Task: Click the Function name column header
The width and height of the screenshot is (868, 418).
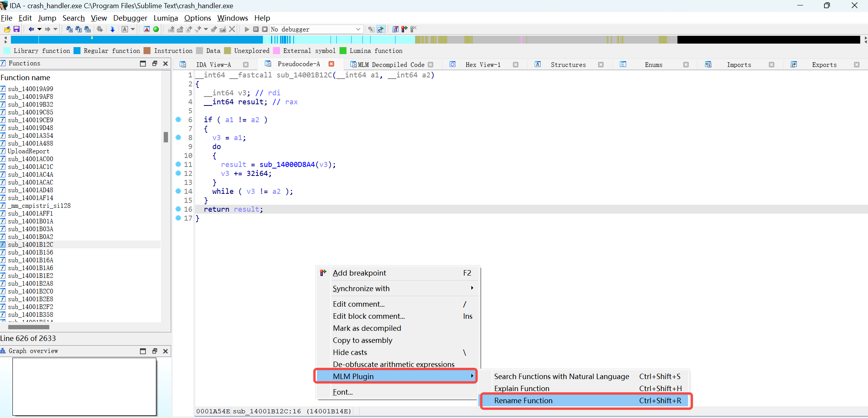Action: coord(25,77)
